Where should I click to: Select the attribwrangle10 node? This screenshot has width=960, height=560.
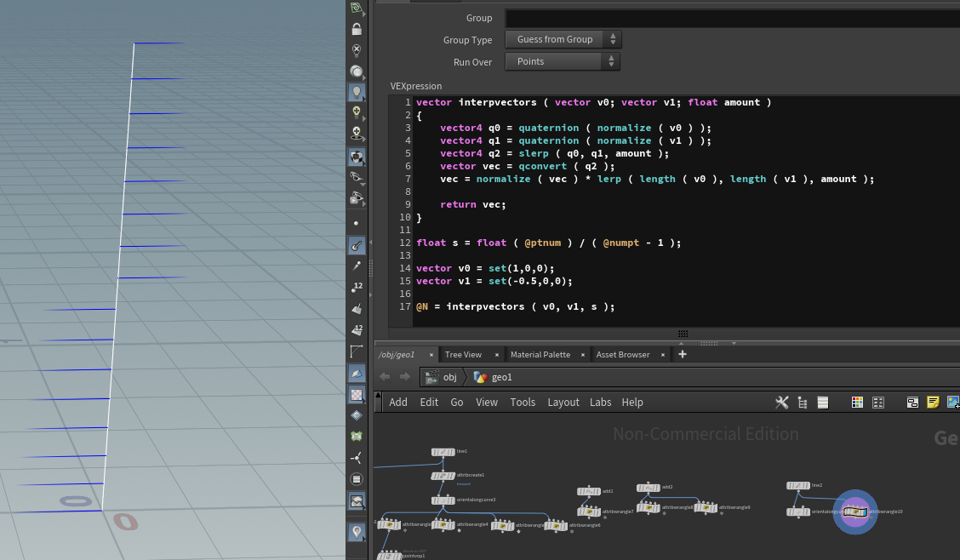[x=855, y=511]
